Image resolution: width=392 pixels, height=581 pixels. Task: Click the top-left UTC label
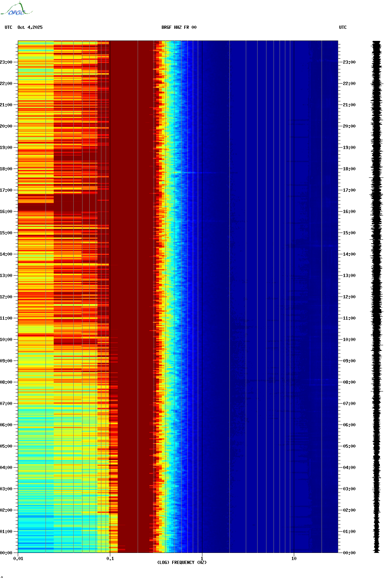point(9,27)
